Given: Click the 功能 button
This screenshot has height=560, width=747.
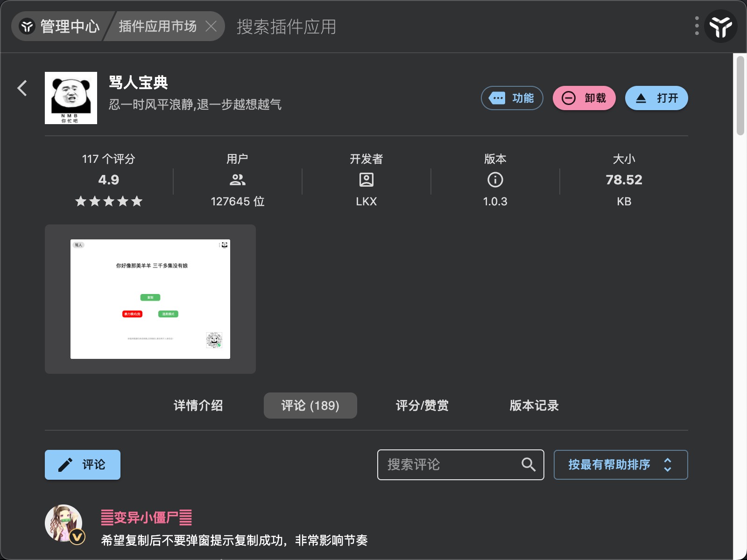Looking at the screenshot, I should pyautogui.click(x=512, y=98).
